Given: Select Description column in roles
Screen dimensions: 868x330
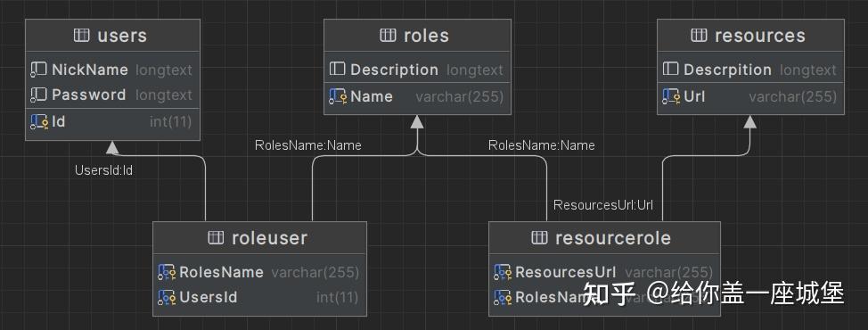Looking at the screenshot, I should click(417, 70).
